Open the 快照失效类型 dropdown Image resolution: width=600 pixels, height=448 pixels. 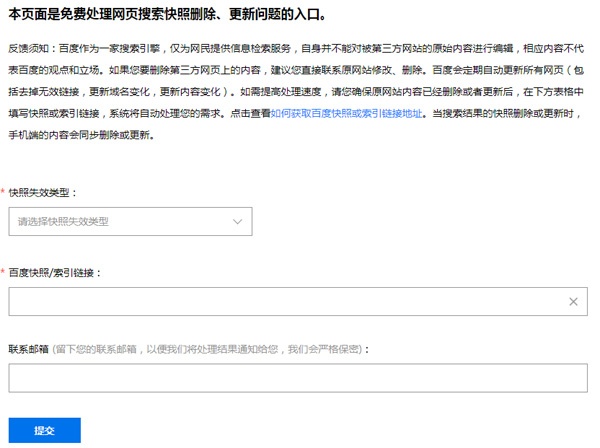click(130, 222)
